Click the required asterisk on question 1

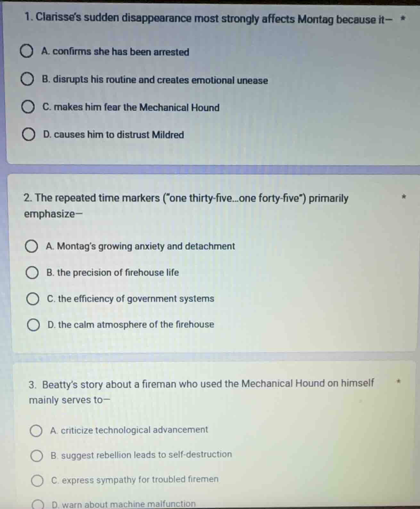click(x=403, y=19)
